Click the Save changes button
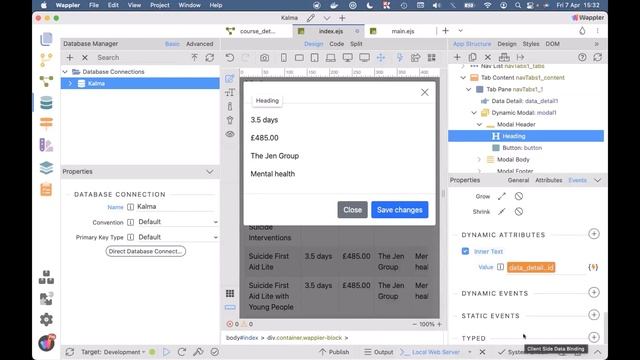 pyautogui.click(x=400, y=210)
